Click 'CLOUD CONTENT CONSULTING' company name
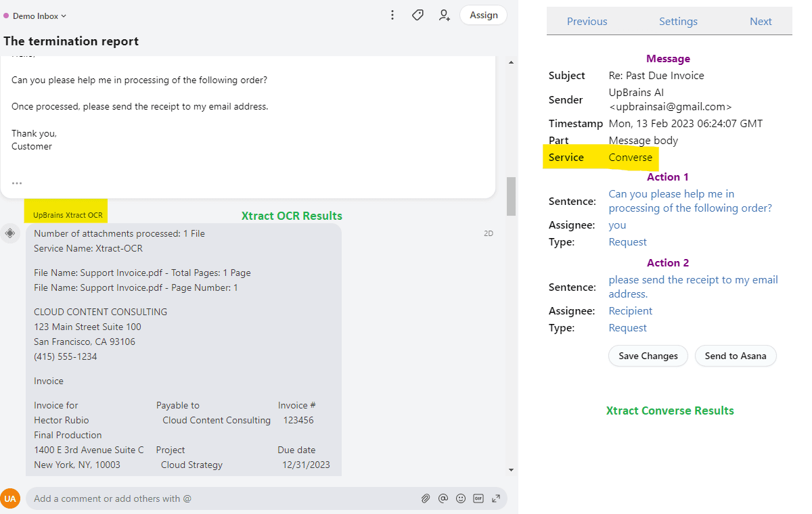Image resolution: width=812 pixels, height=514 pixels. click(100, 312)
